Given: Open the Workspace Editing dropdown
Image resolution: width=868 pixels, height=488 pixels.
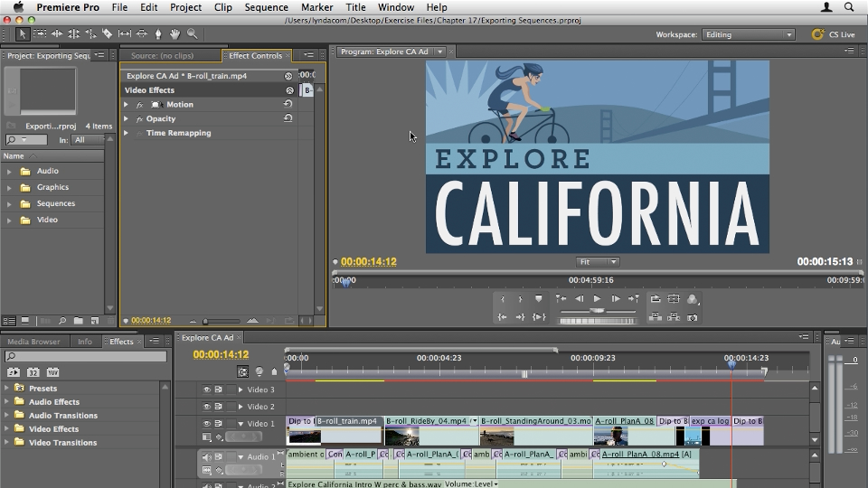Looking at the screenshot, I should pyautogui.click(x=749, y=34).
